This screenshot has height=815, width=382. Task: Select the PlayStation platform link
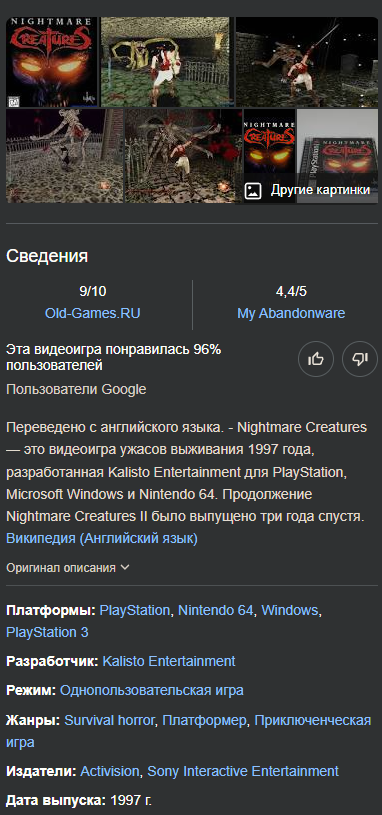135,610
